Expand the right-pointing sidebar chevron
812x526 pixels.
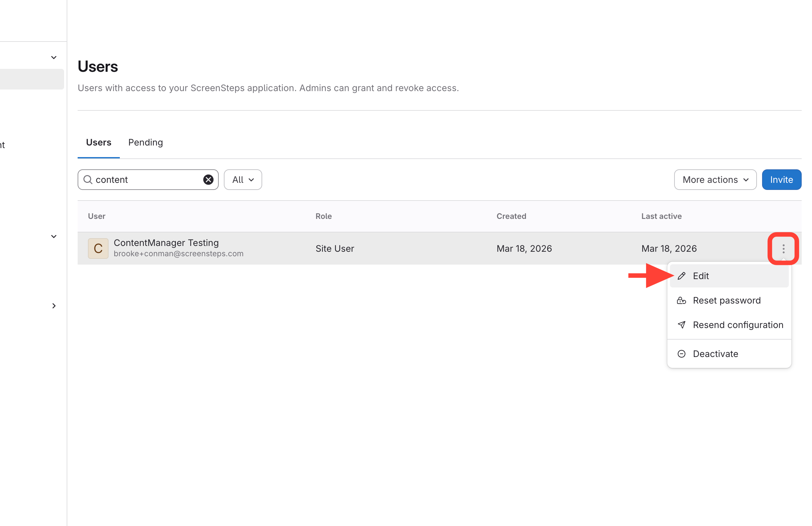[53, 306]
